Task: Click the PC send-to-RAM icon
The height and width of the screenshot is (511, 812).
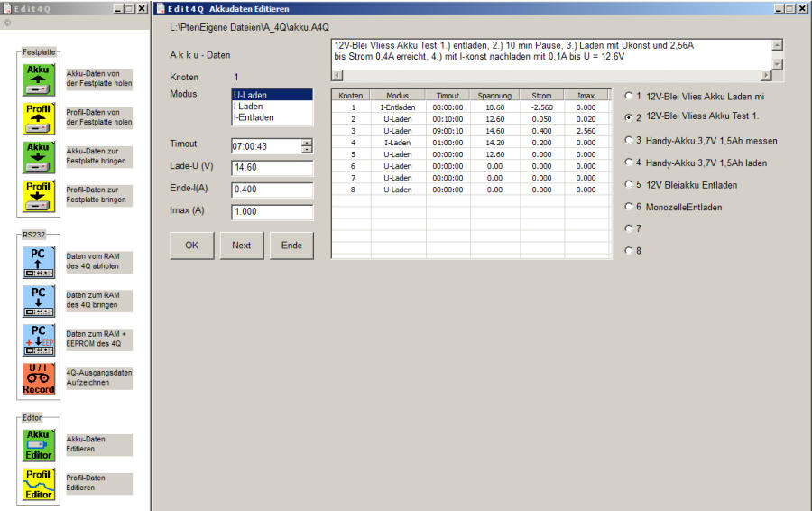Action: (38, 302)
